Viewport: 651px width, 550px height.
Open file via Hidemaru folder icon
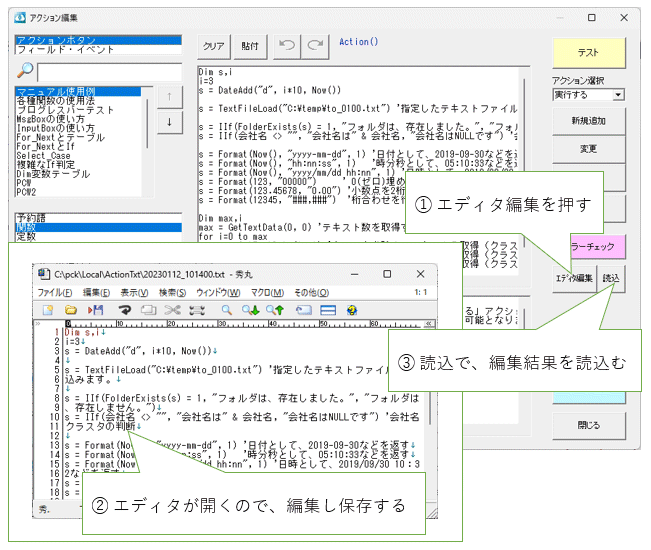click(x=71, y=310)
